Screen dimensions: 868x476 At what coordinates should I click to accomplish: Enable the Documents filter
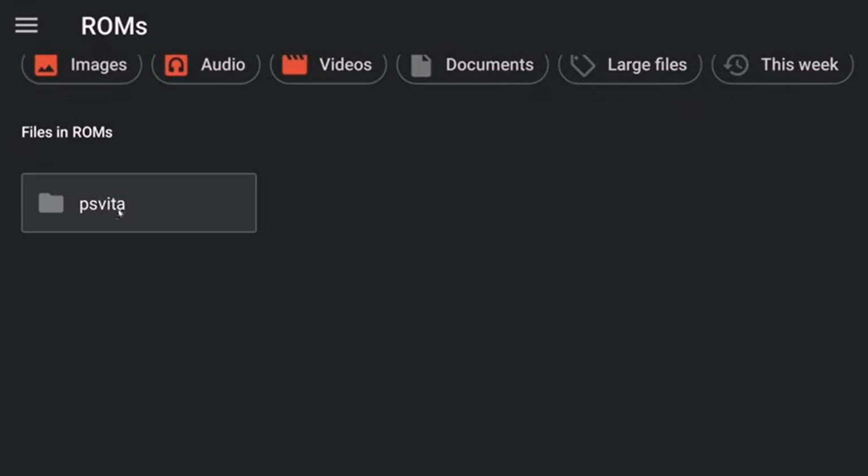coord(472,64)
